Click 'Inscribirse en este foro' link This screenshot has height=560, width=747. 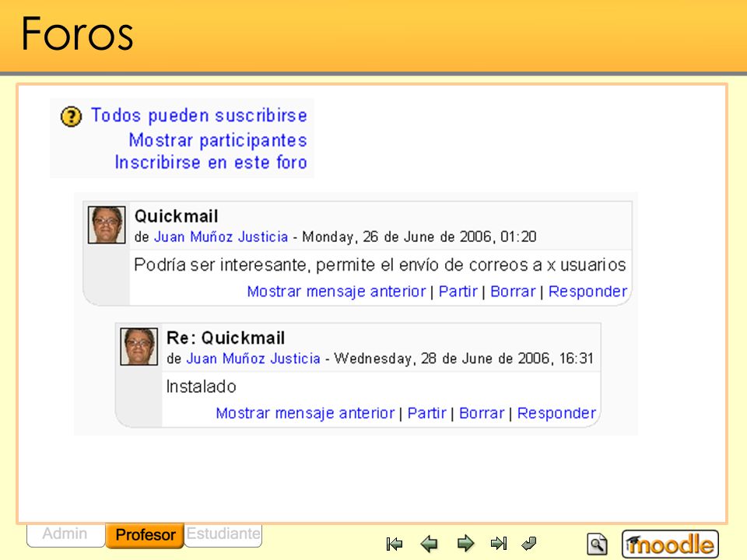pyautogui.click(x=211, y=163)
